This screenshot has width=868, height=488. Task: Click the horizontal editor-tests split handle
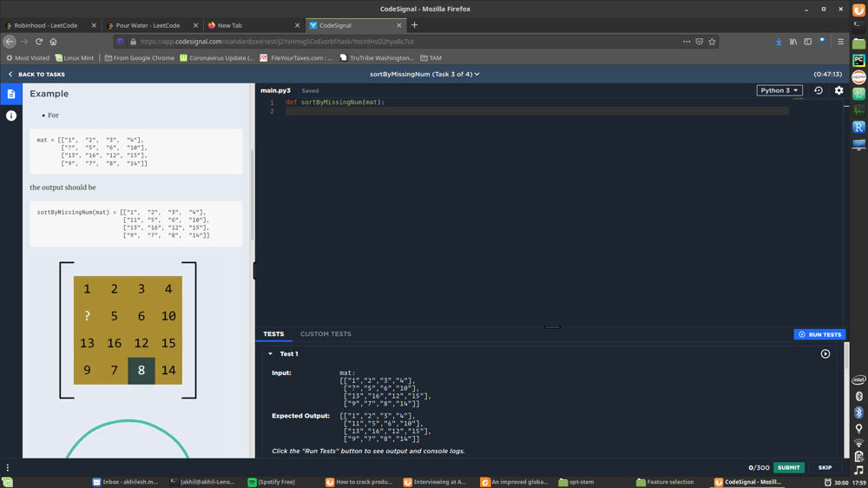[x=552, y=326]
